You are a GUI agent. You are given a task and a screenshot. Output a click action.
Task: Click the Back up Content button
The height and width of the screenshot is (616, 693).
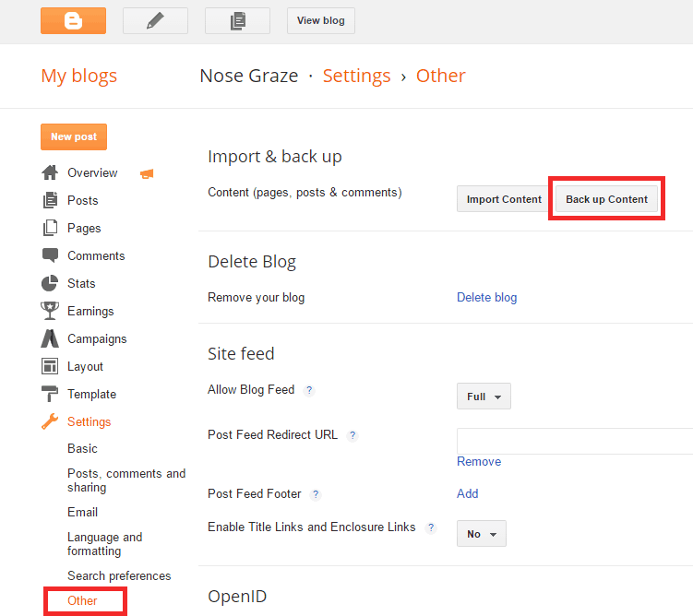click(606, 199)
